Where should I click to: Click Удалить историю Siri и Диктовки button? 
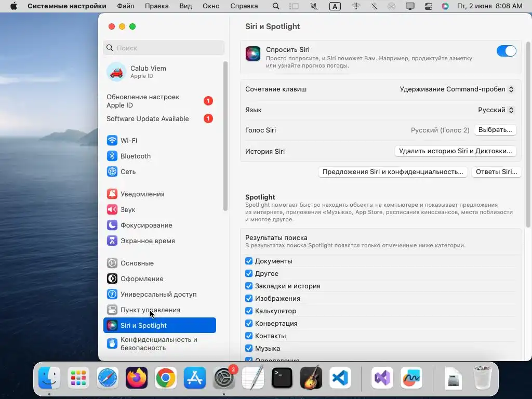(x=455, y=151)
